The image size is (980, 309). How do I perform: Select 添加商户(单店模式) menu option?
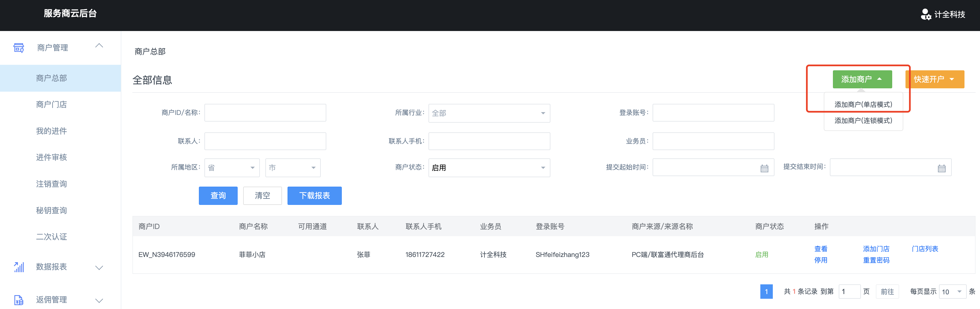863,104
